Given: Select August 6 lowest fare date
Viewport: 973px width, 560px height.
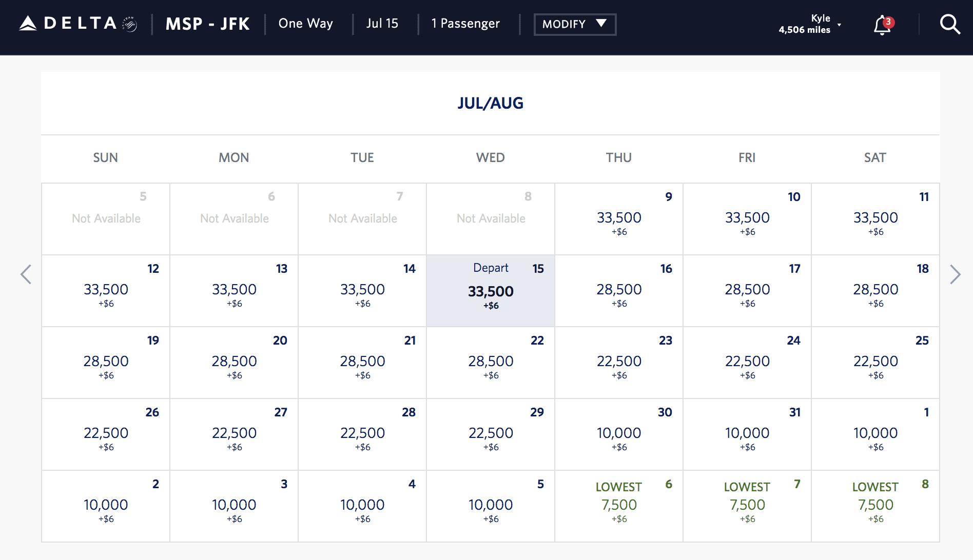Looking at the screenshot, I should [x=618, y=506].
